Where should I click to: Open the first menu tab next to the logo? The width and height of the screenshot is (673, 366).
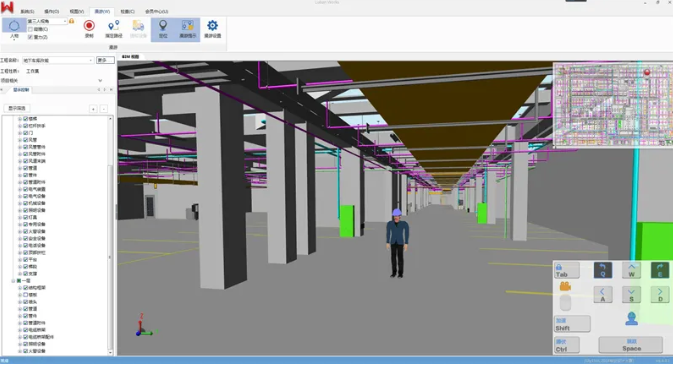[27, 12]
